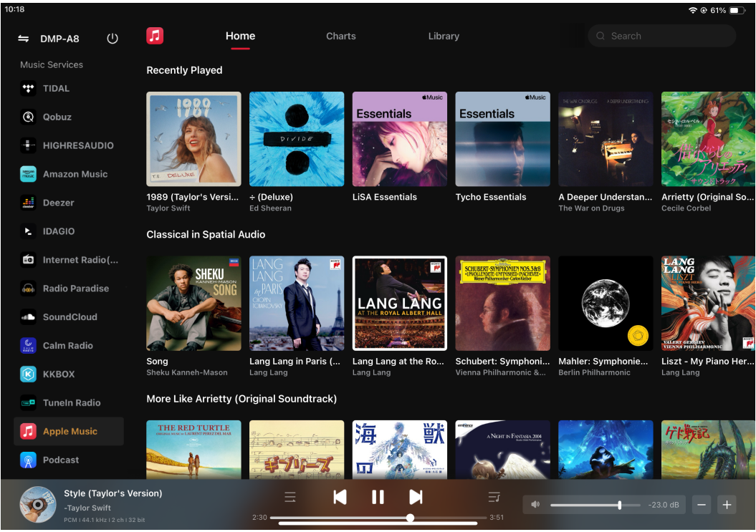Toggle the DMP-A8 power button
Image resolution: width=756 pixels, height=532 pixels.
(113, 39)
